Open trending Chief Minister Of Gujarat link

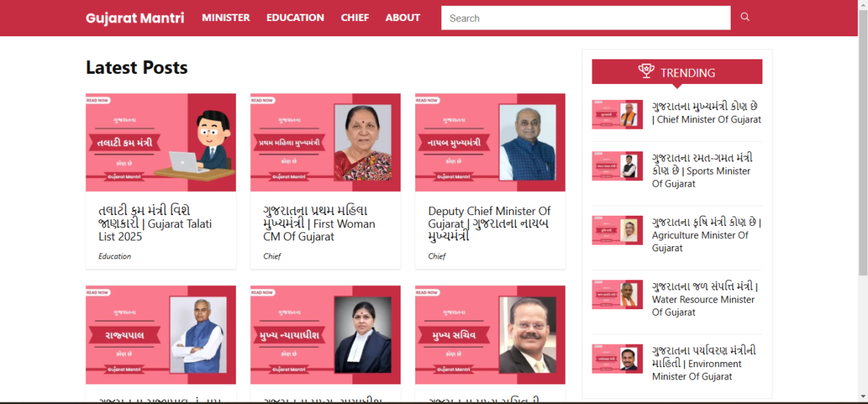click(707, 113)
